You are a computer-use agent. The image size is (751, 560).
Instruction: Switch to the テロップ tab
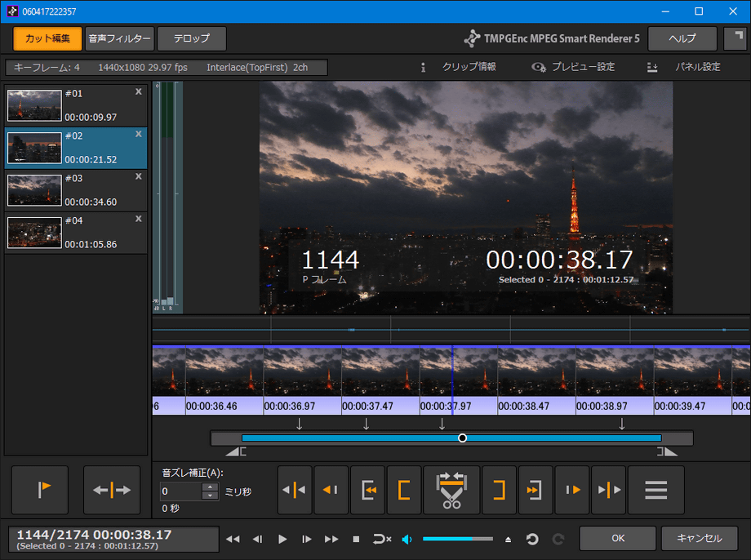click(x=191, y=38)
